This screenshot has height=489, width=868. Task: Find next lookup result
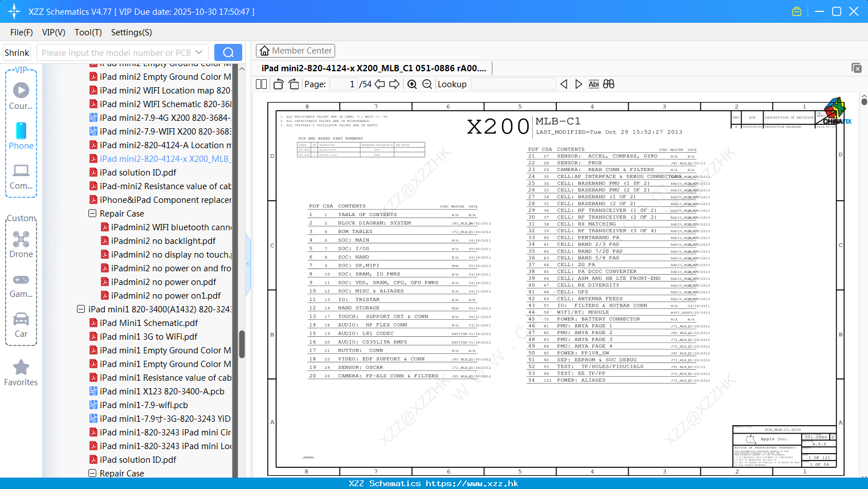[578, 84]
